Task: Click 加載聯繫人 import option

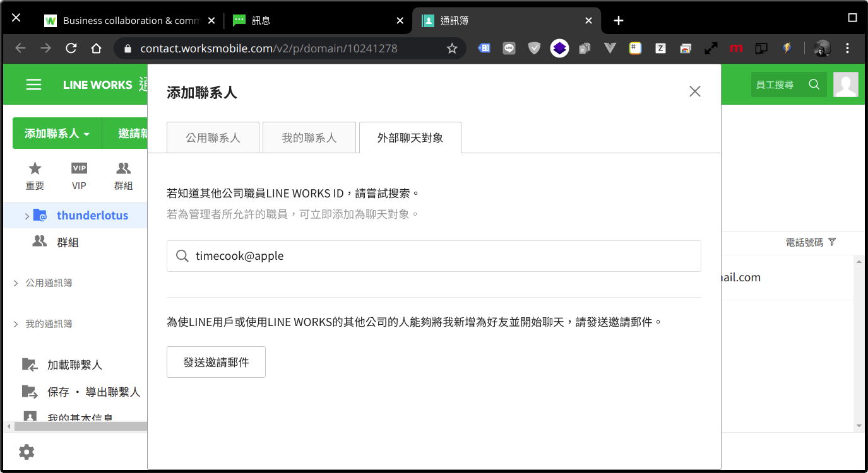Action: click(74, 365)
